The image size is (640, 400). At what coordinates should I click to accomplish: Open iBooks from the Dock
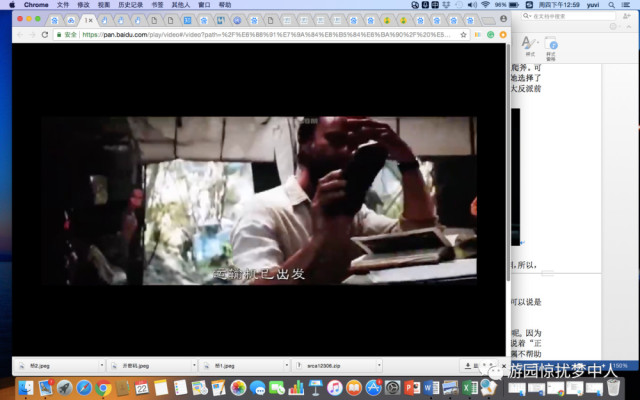pos(354,387)
